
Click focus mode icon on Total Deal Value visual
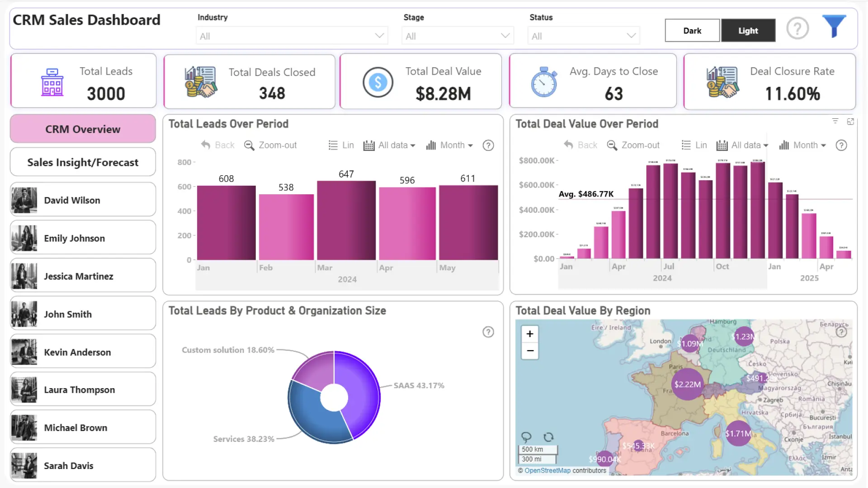click(850, 122)
